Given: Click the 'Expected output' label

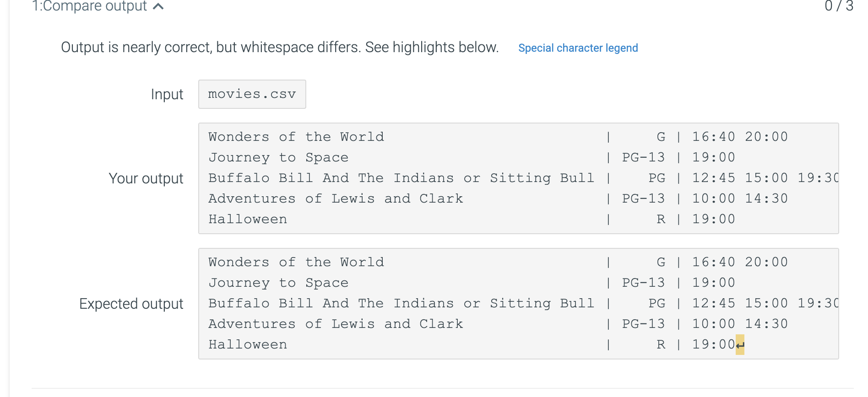Looking at the screenshot, I should pyautogui.click(x=131, y=304).
